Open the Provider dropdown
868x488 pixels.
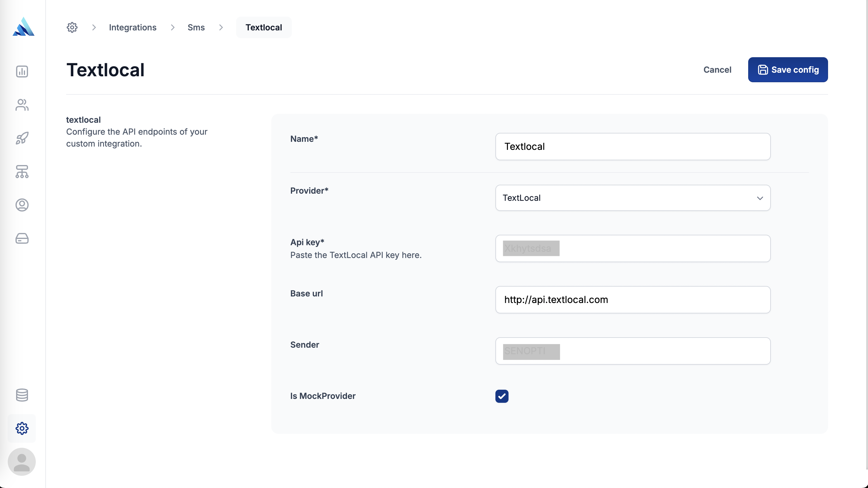coord(633,198)
